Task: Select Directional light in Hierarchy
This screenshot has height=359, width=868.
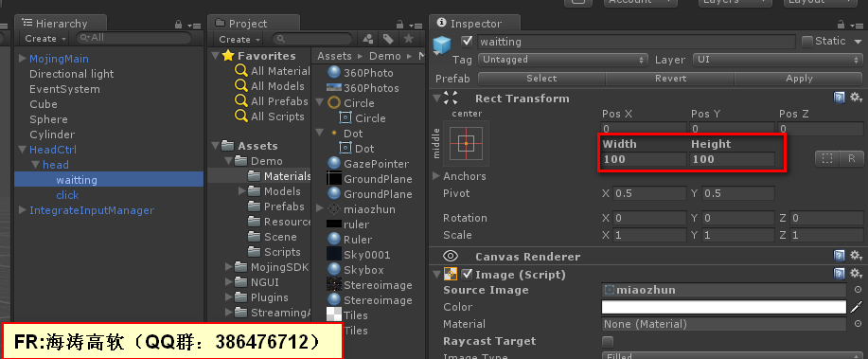Action: (71, 74)
